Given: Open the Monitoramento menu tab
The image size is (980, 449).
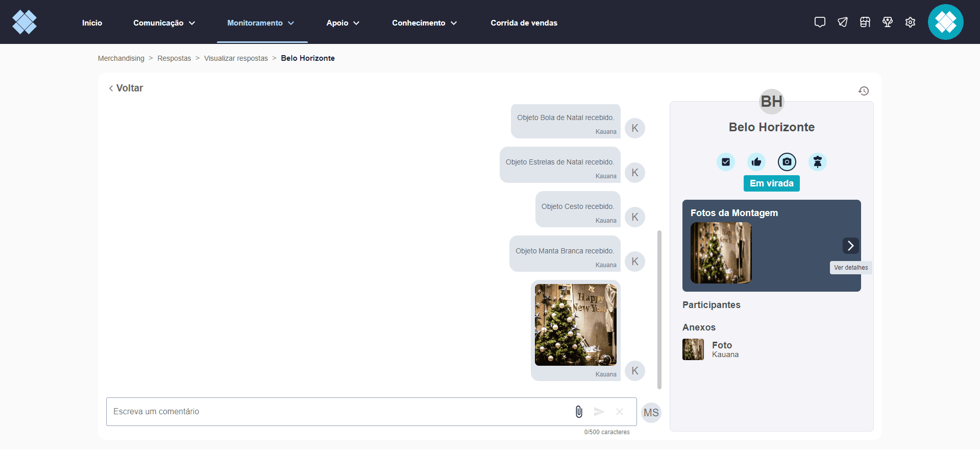Looking at the screenshot, I should click(x=261, y=23).
